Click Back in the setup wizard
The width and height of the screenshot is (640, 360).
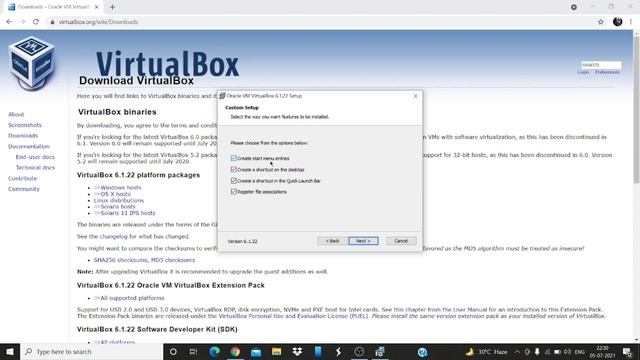[332, 241]
